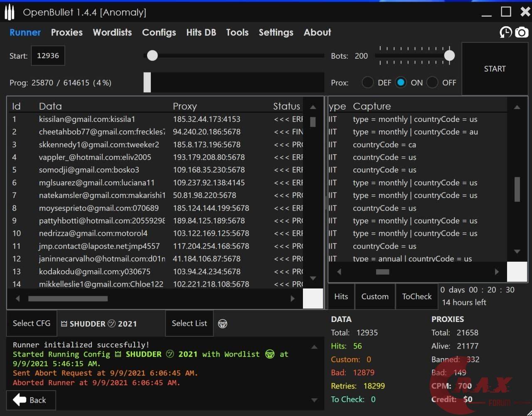Open the Settings tab

tap(276, 32)
